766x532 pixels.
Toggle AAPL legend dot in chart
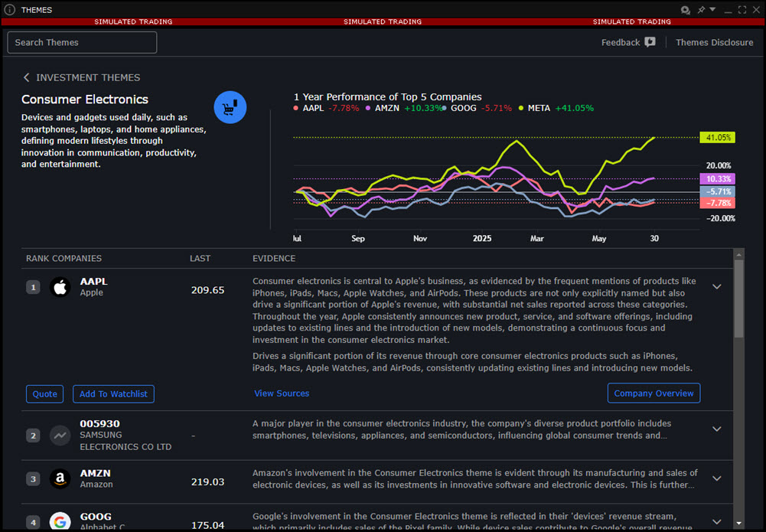pos(295,109)
